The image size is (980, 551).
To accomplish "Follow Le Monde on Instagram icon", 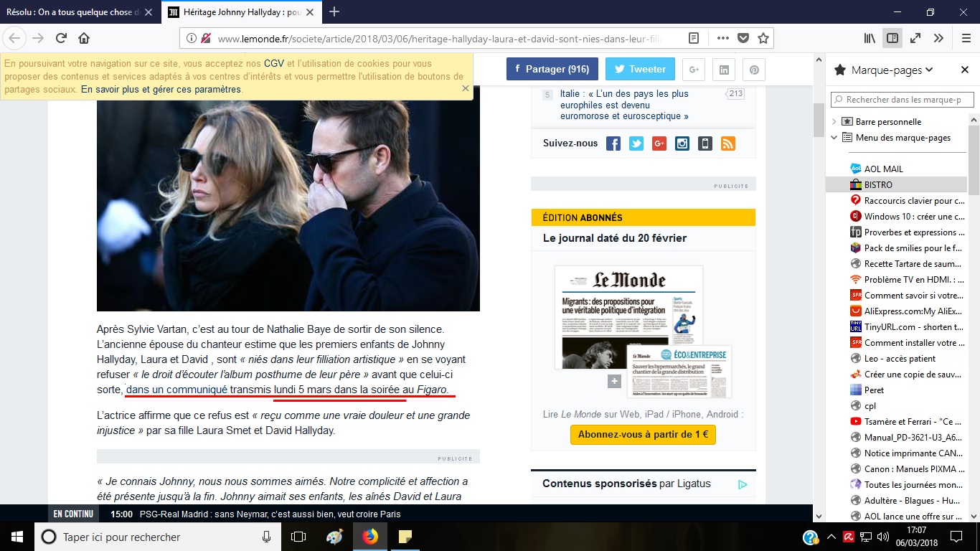I will point(682,143).
